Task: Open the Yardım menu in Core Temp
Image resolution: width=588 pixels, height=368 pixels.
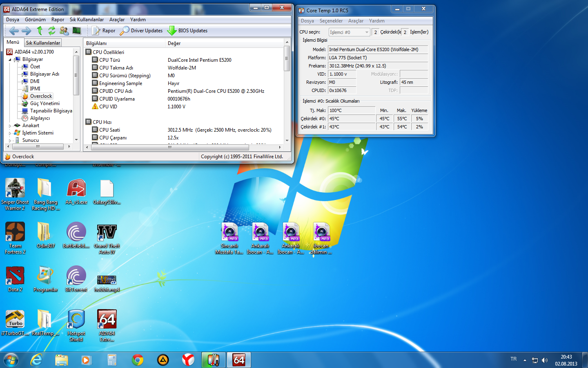Action: coord(377,21)
